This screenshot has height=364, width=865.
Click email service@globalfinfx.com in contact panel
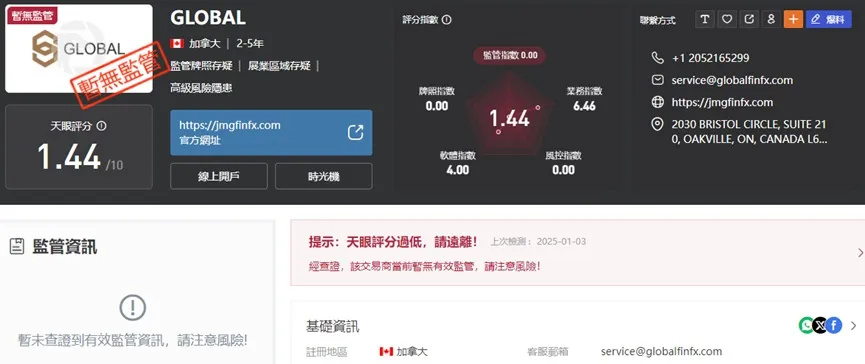tap(732, 80)
